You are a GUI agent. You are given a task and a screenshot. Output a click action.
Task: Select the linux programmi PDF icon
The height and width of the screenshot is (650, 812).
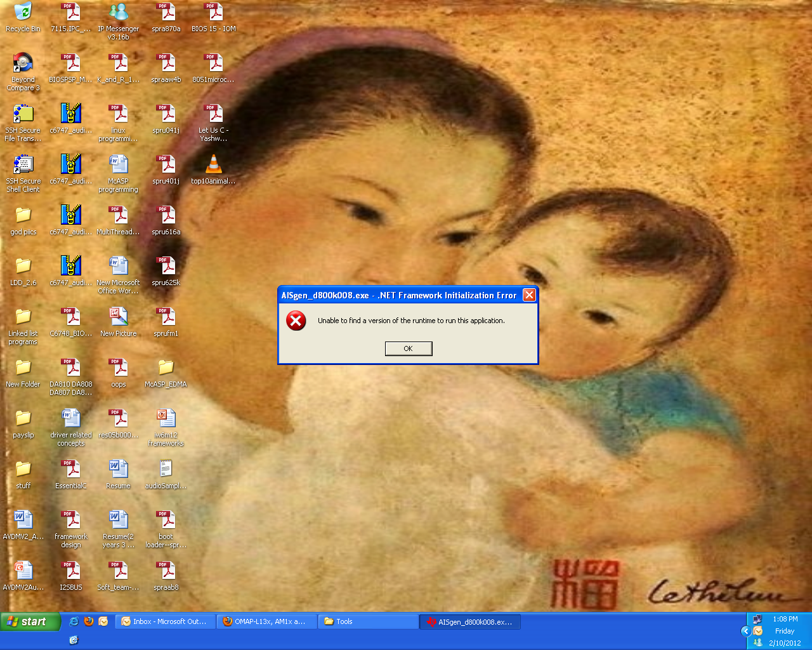coord(118,123)
